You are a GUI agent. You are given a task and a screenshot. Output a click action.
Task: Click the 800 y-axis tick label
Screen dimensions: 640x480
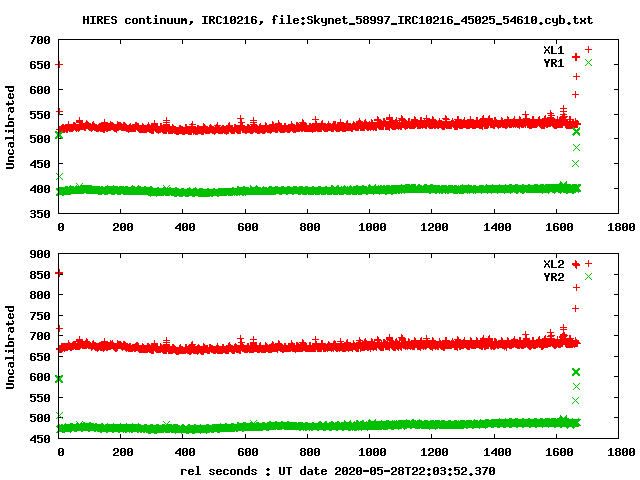point(40,295)
